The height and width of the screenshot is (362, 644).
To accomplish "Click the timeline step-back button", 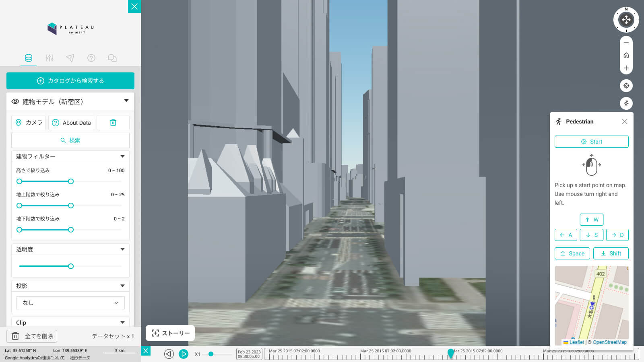I will [169, 354].
